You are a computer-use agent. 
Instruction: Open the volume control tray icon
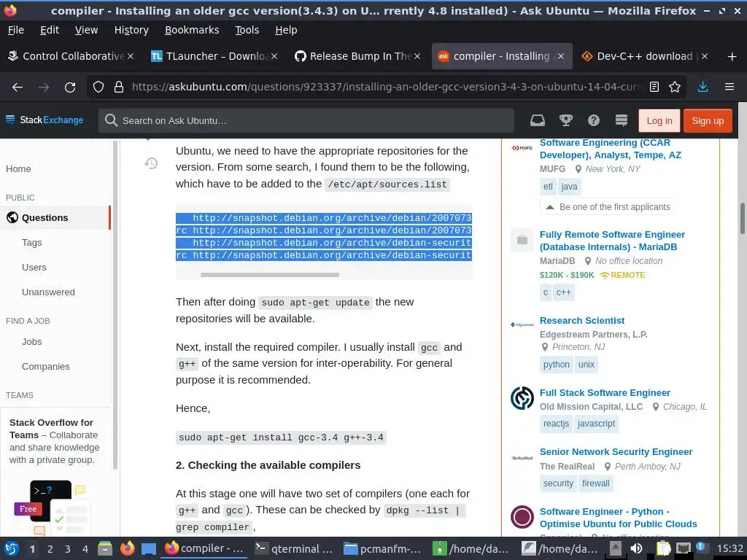point(636,548)
